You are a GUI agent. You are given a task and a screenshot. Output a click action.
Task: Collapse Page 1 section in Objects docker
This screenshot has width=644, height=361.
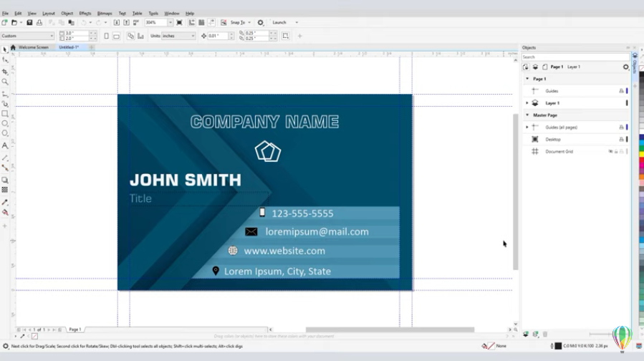coord(527,79)
